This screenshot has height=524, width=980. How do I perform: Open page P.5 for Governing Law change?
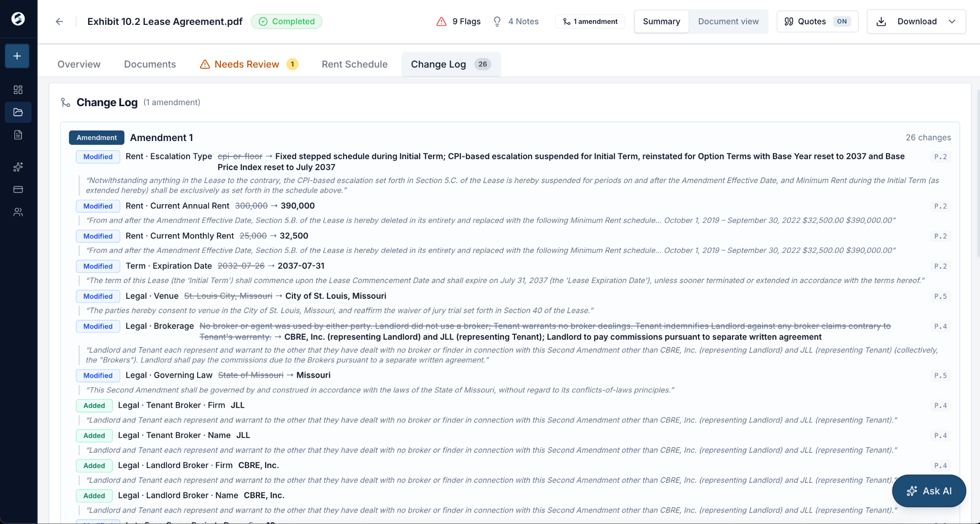point(940,376)
